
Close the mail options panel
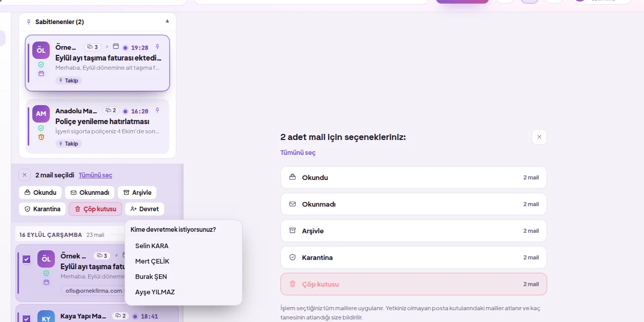[539, 137]
